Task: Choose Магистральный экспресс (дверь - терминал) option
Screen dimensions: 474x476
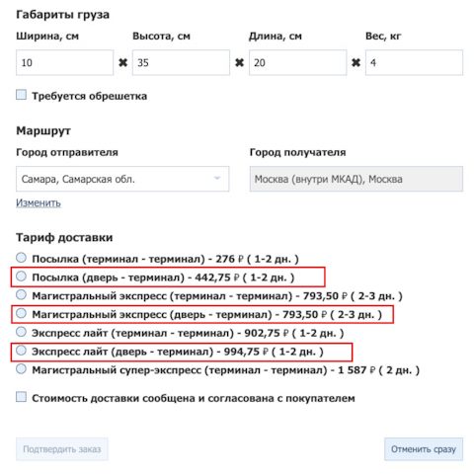Action: (21, 313)
